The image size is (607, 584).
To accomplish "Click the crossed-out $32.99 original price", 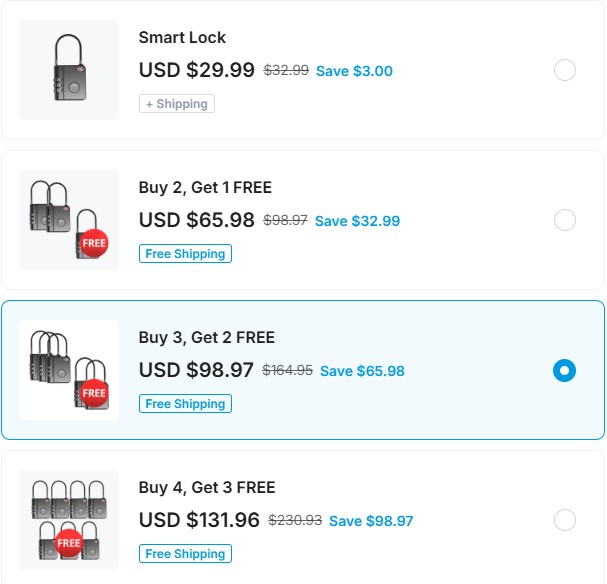I will click(x=285, y=71).
